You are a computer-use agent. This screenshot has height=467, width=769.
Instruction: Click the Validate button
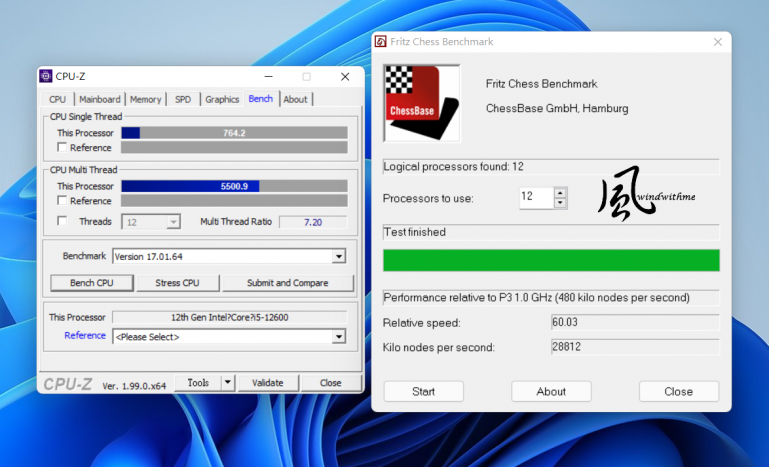click(268, 383)
